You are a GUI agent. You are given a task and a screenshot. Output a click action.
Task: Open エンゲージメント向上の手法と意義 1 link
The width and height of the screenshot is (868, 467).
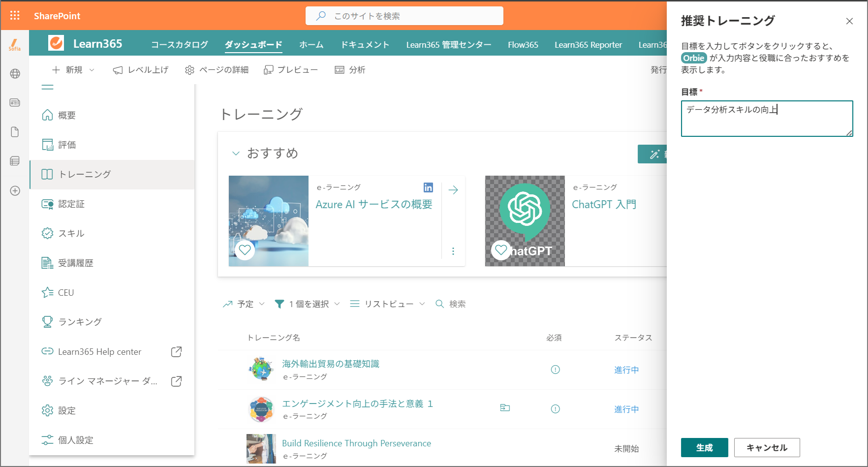pyautogui.click(x=358, y=404)
